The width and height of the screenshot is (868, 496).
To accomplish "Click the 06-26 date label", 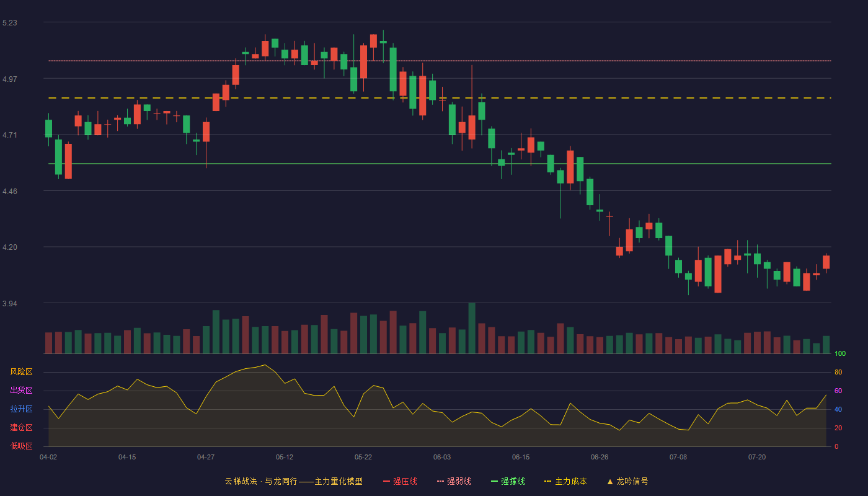I will pyautogui.click(x=600, y=457).
